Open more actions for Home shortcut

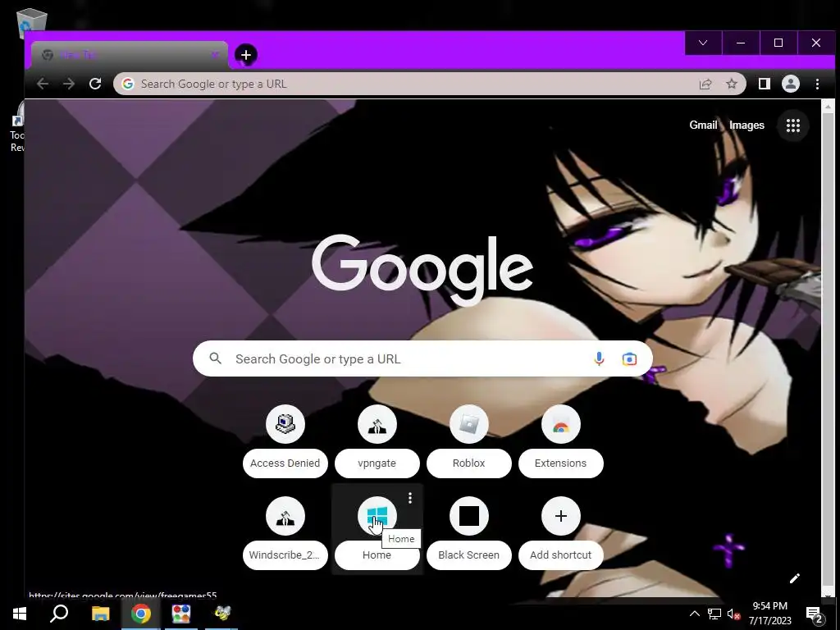410,498
